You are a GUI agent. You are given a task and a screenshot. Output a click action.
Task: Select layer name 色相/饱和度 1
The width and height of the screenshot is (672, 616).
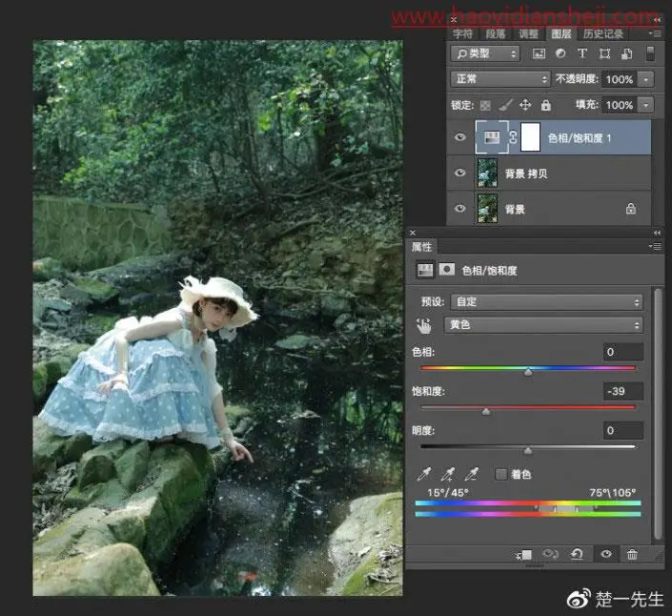coord(580,138)
